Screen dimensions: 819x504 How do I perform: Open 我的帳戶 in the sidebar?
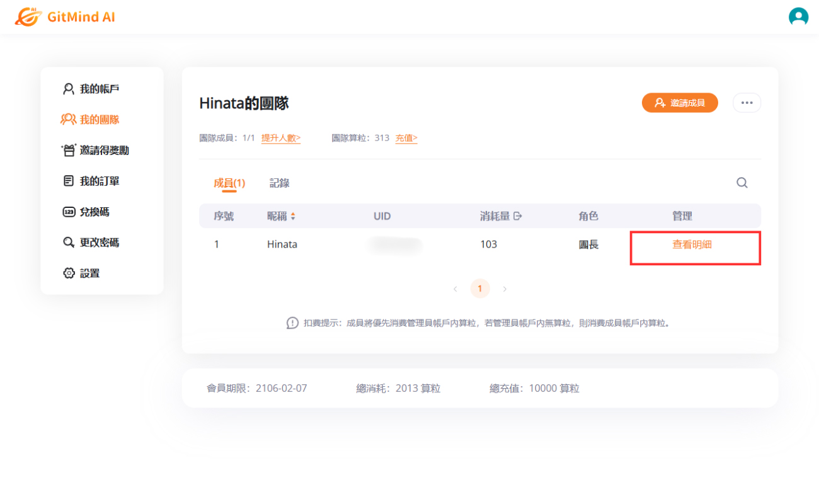(91, 89)
